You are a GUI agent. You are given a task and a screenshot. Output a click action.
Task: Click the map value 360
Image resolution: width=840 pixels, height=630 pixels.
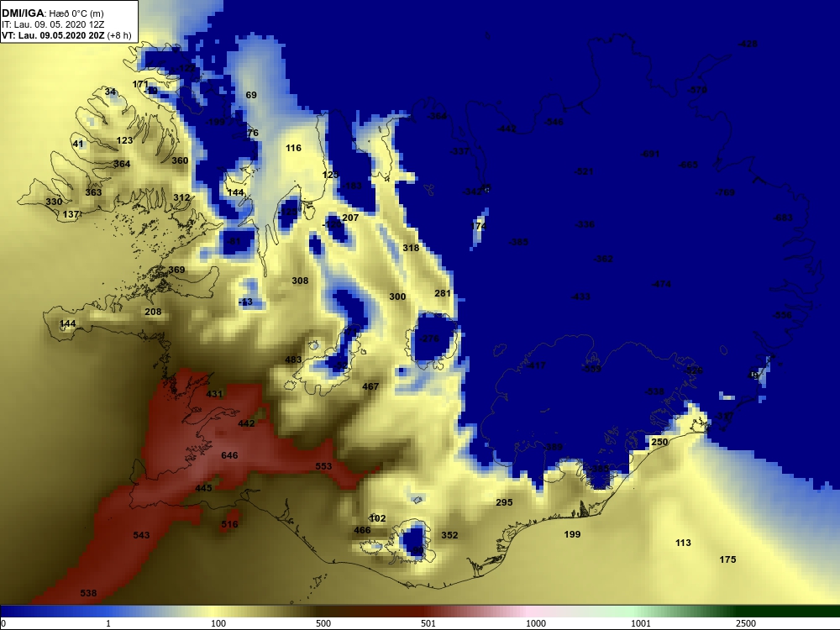[180, 160]
